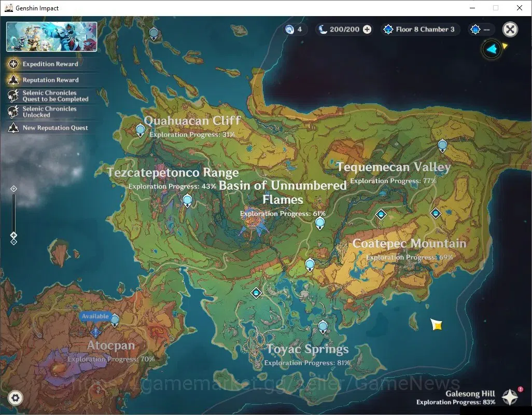Click 'Tequemecan Valley' region label
The height and width of the screenshot is (415, 532).
coord(394,167)
